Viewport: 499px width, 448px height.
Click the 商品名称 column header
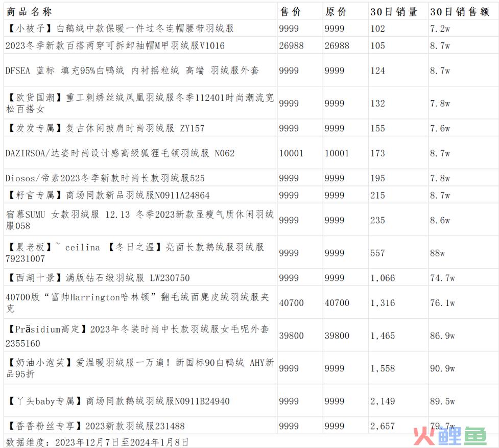[x=29, y=12]
